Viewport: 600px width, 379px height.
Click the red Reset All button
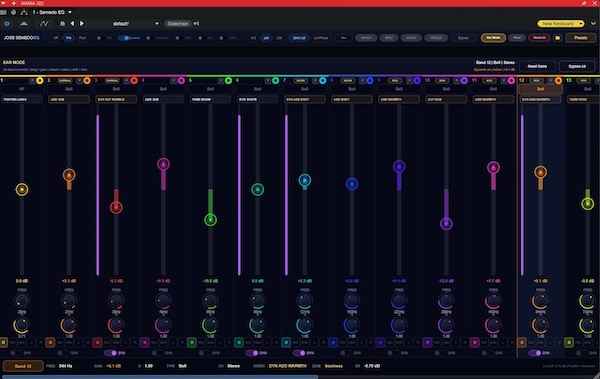pos(539,38)
